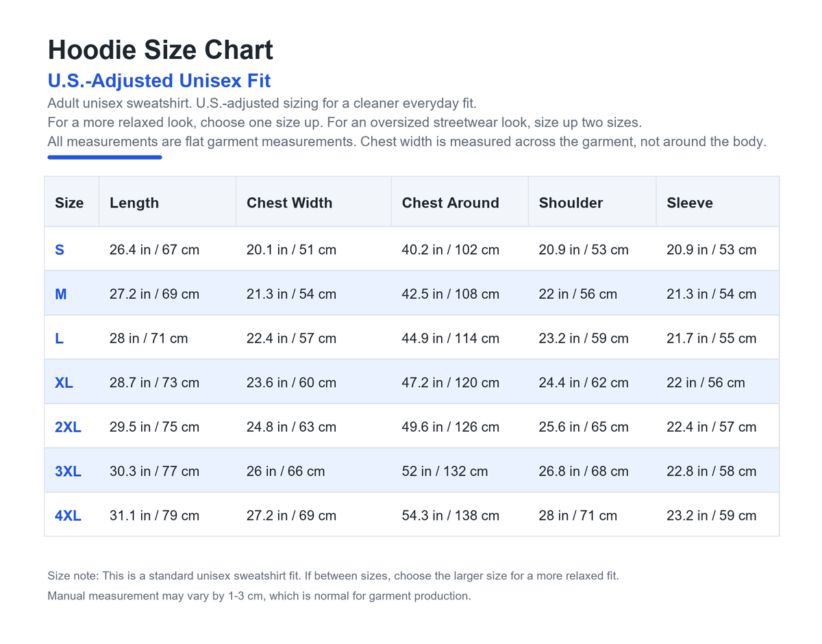Click the 4XL sleeve value 23.2 in
The image size is (822, 644).
711,516
